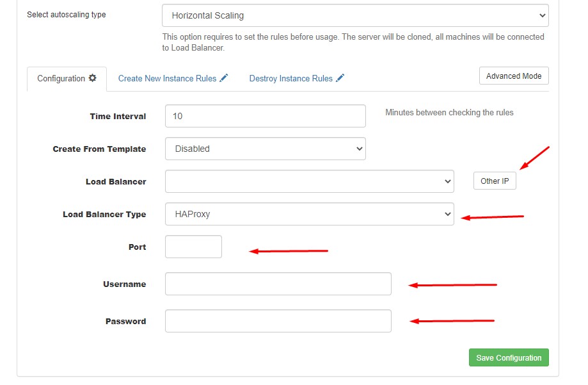Image resolution: width=588 pixels, height=385 pixels.
Task: Click the arrow of Horizontal Scaling select
Action: (542, 16)
